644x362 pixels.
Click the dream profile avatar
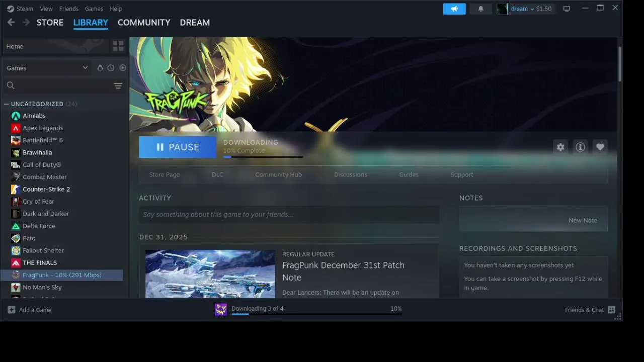point(502,9)
